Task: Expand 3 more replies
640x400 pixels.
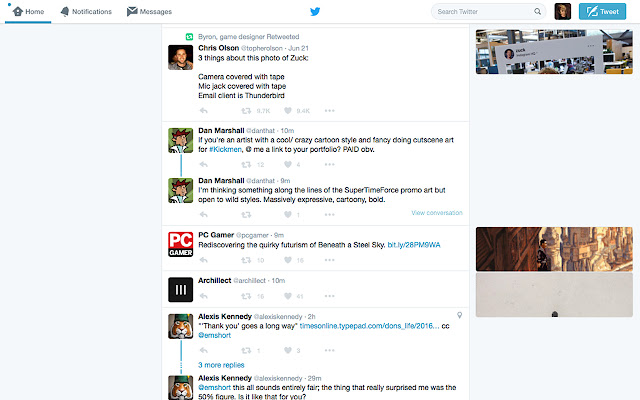Action: [x=221, y=365]
